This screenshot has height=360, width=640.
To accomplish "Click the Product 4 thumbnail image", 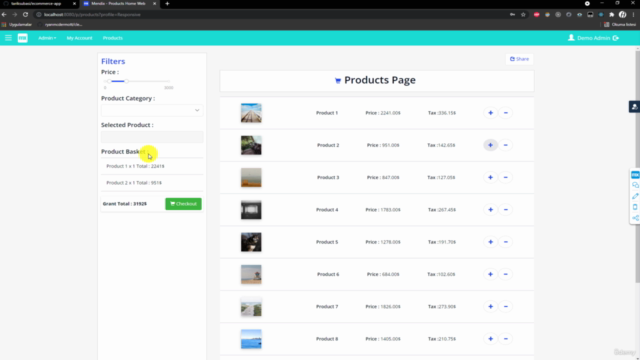I will (x=251, y=209).
